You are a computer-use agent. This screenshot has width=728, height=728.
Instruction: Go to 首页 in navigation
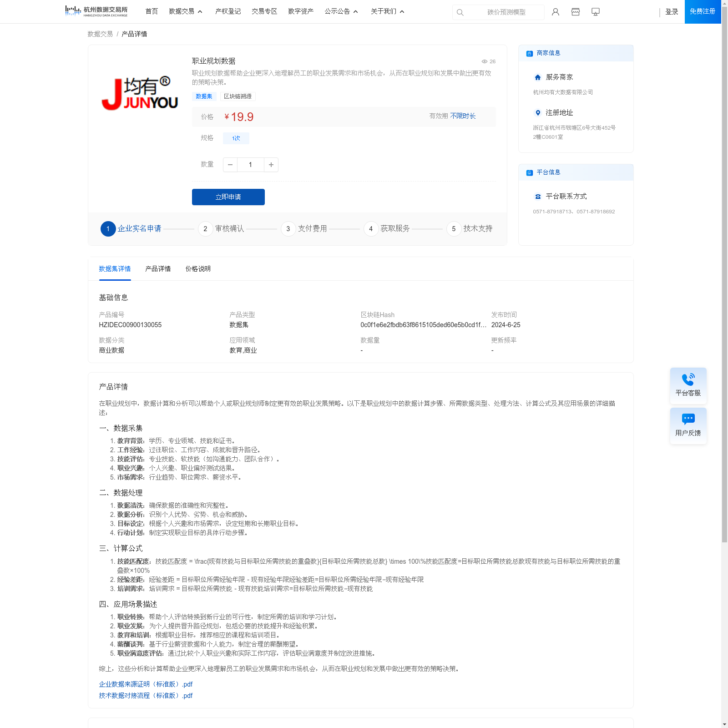(x=152, y=11)
